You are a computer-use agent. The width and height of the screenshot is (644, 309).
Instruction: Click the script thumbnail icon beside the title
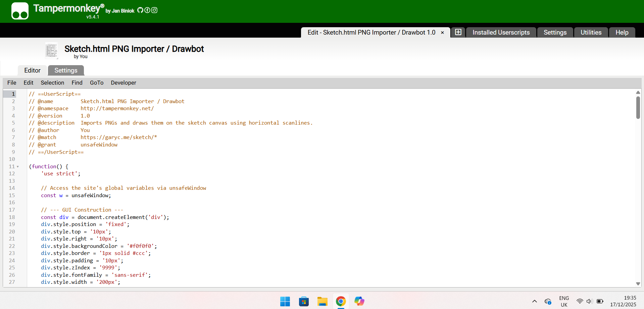tap(51, 51)
